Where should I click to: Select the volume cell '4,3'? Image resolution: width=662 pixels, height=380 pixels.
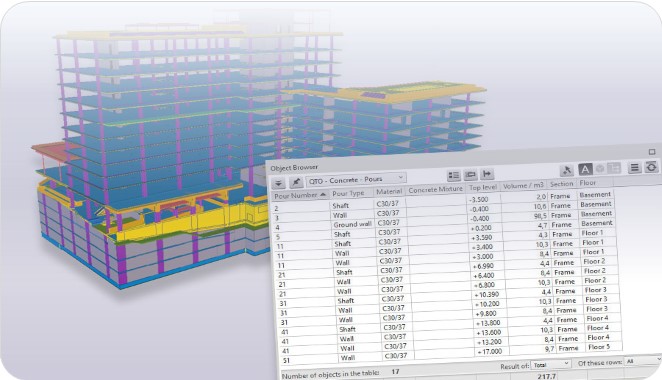[543, 234]
